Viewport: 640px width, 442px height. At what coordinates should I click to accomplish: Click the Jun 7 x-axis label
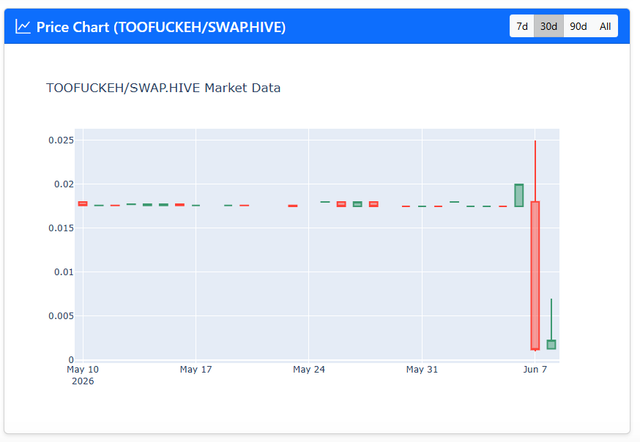(535, 369)
